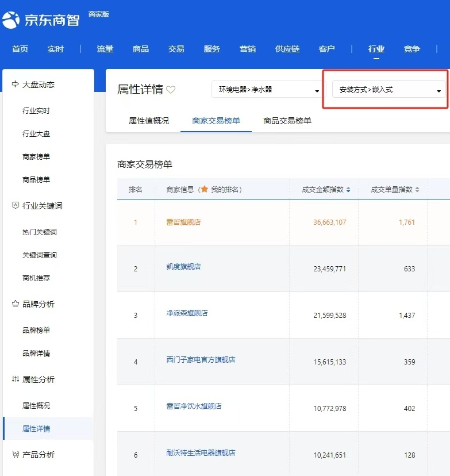Image resolution: width=450 pixels, height=476 pixels.
Task: Open 属性概况 in the sidebar
Action: coord(36,405)
